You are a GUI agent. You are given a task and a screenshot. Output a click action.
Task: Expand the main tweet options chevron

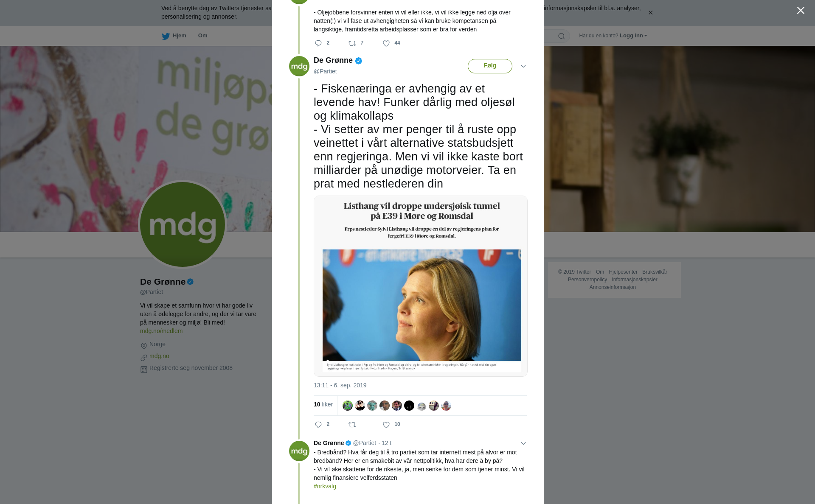coord(523,66)
